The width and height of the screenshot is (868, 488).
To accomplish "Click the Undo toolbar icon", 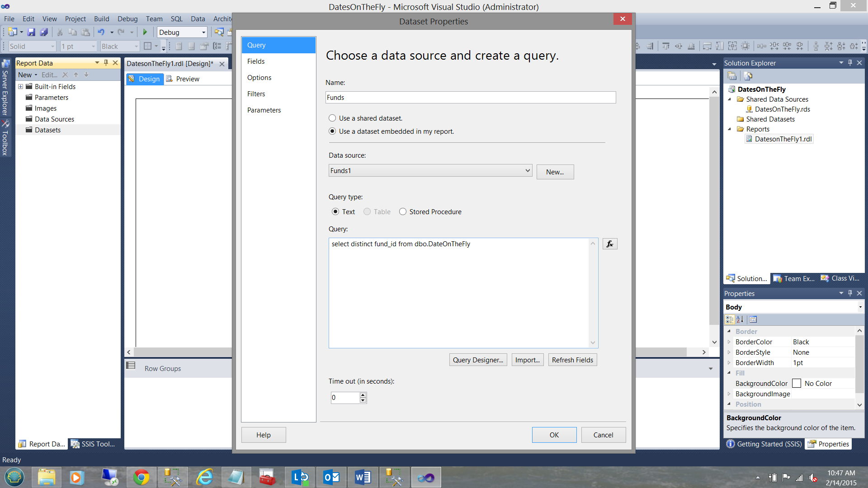I will [101, 32].
